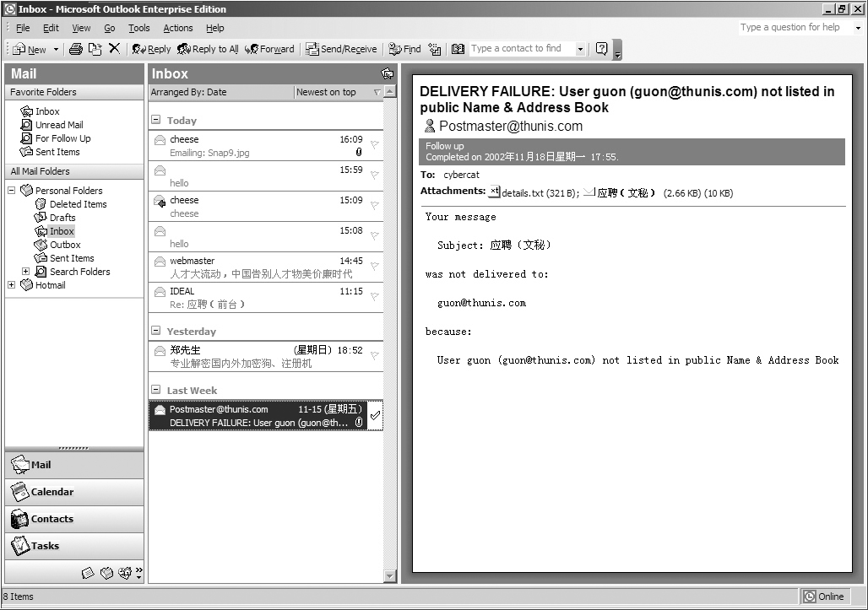Open the Address Book icon
The width and height of the screenshot is (868, 610).
click(458, 49)
